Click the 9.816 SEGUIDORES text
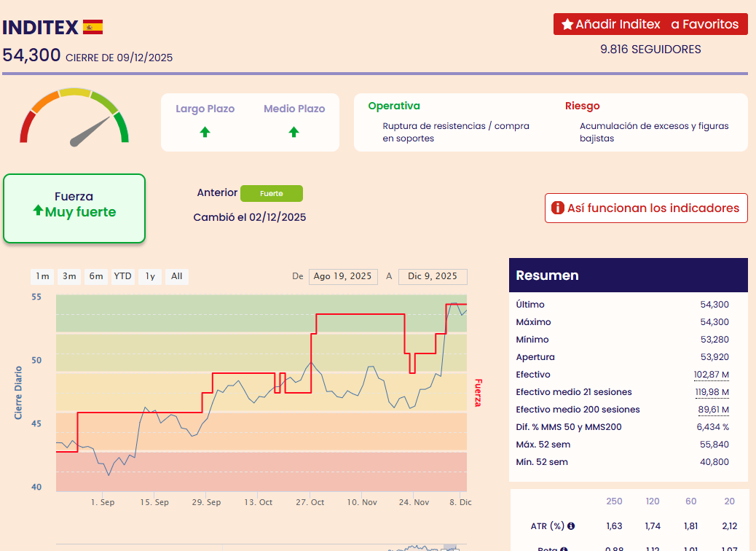 650,50
